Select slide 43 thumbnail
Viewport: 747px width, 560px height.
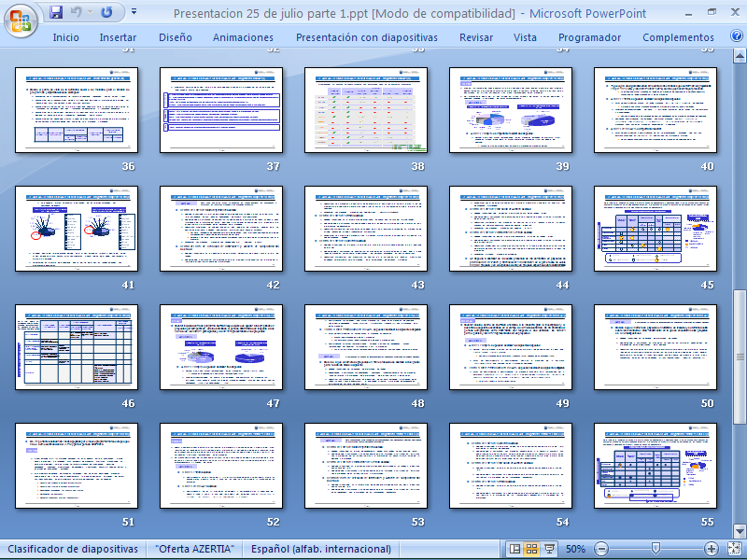click(x=366, y=229)
